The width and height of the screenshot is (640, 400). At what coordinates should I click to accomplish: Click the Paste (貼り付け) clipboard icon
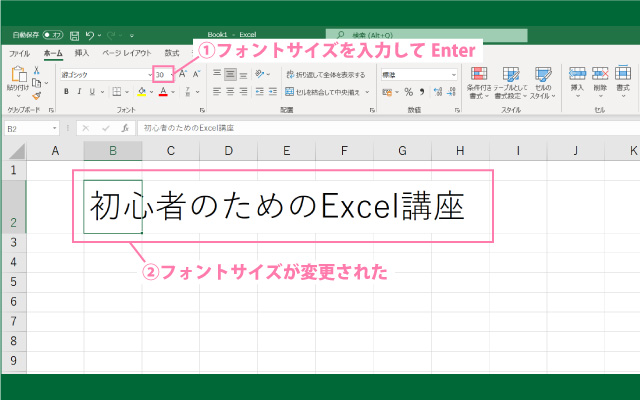19,75
